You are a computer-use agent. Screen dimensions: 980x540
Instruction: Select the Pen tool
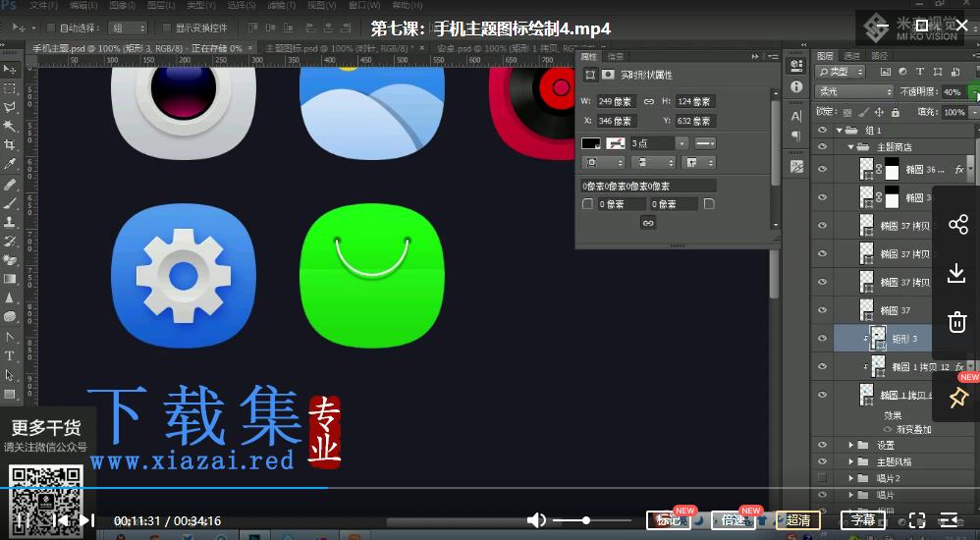(x=10, y=338)
